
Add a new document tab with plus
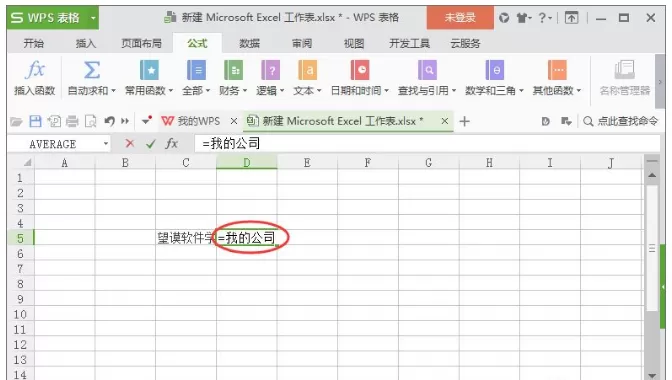(x=464, y=122)
